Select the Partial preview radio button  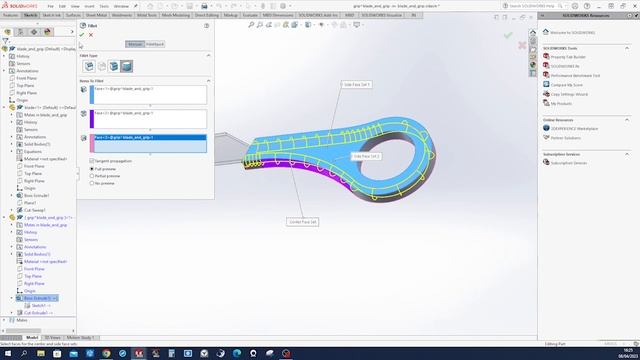pyautogui.click(x=91, y=176)
